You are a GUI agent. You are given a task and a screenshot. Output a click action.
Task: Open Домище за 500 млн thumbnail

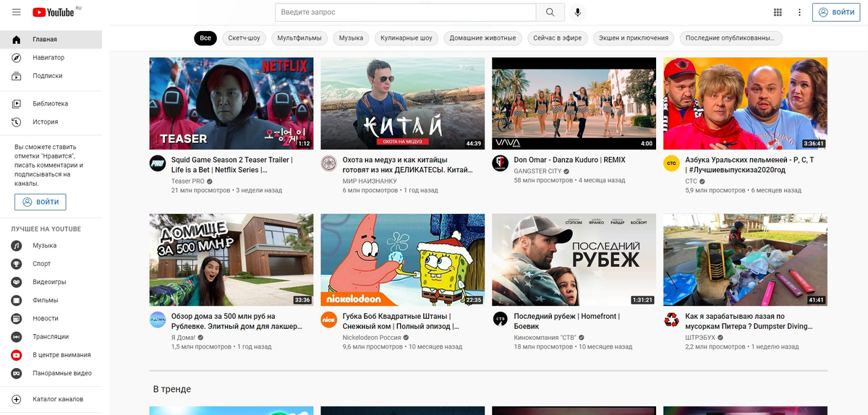pyautogui.click(x=231, y=260)
